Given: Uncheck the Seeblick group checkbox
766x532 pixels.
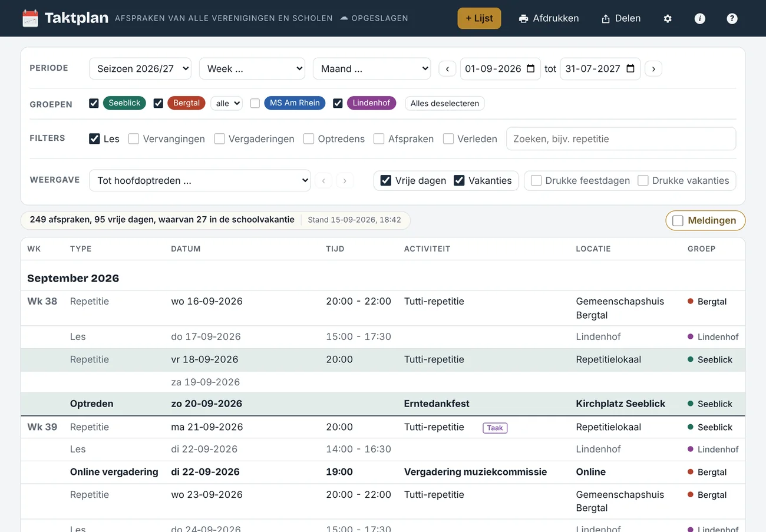Looking at the screenshot, I should click(x=94, y=103).
